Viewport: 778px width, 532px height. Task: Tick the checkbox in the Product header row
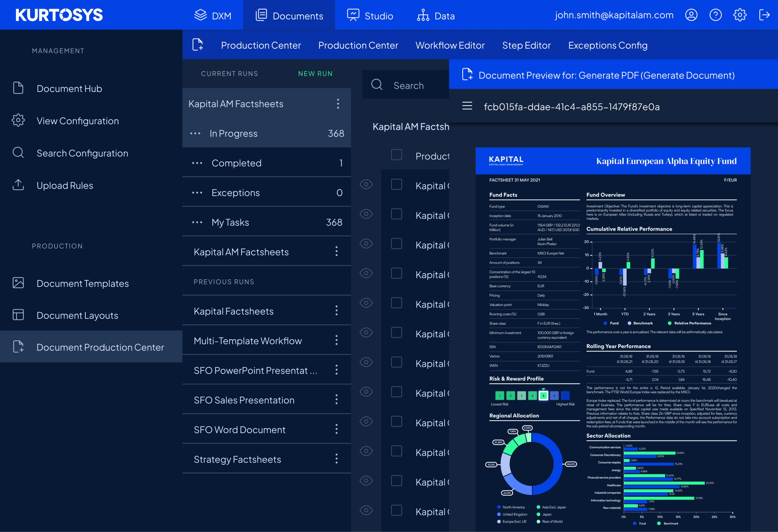[x=397, y=155]
